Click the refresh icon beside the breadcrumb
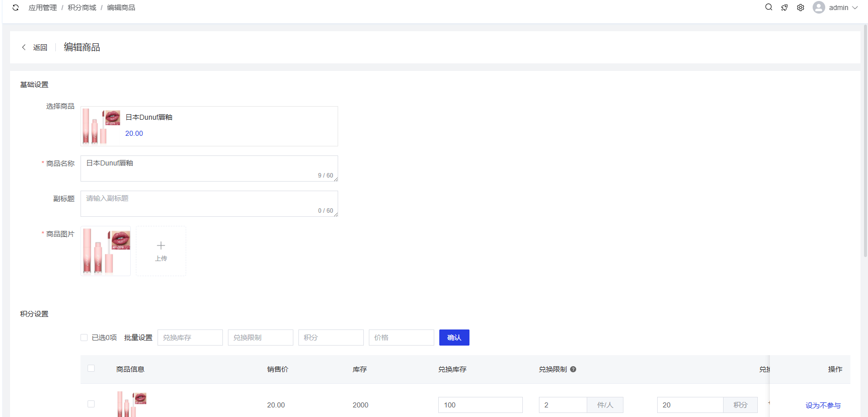868x417 pixels. [16, 8]
